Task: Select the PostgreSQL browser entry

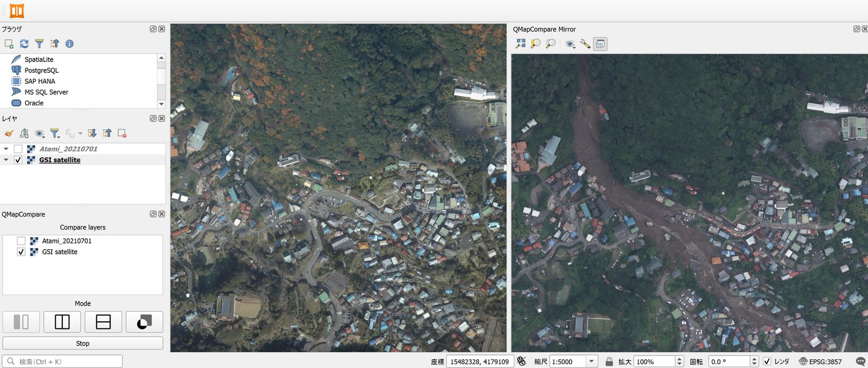Action: (41, 70)
